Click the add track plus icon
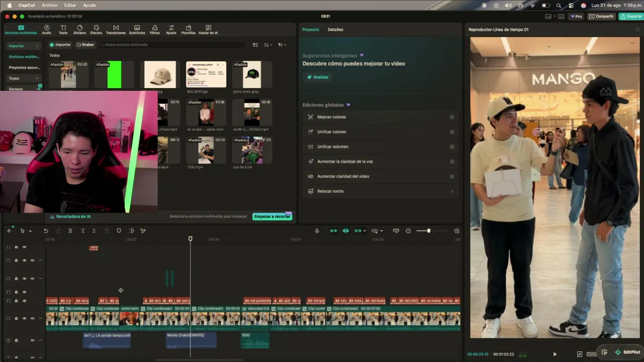The image size is (644, 362). coord(9,231)
